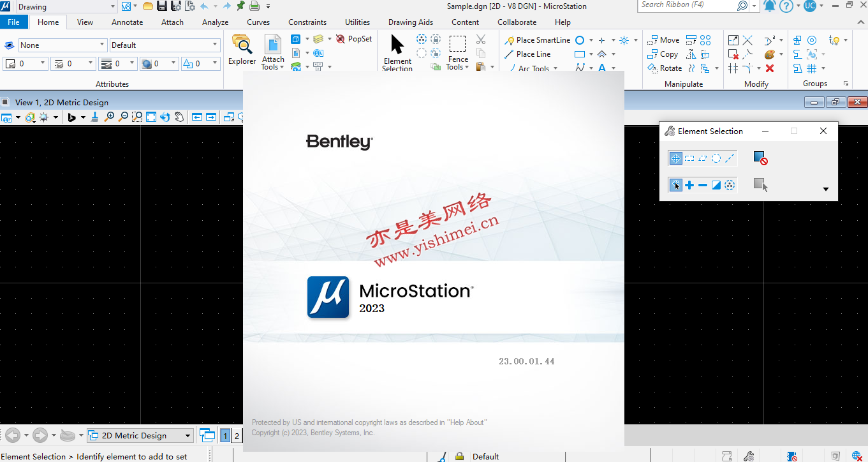This screenshot has height=462, width=868.
Task: Open the Default active level dropdown
Action: click(x=215, y=45)
